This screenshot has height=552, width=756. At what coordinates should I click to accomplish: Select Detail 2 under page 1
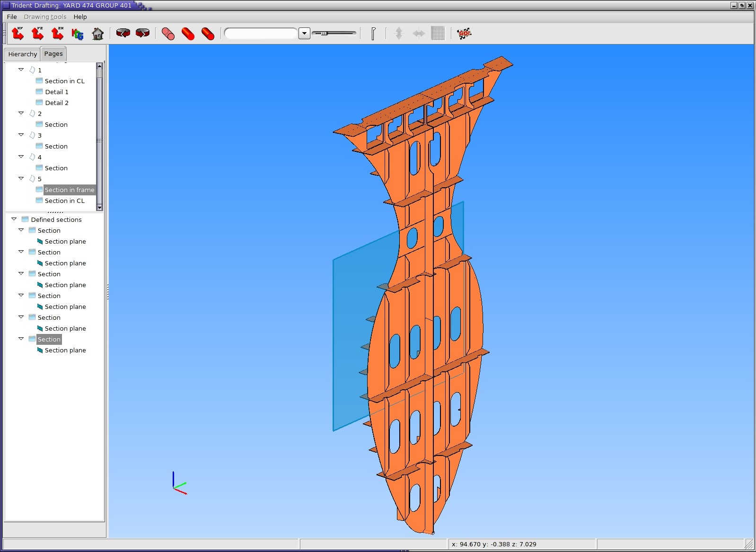click(56, 103)
